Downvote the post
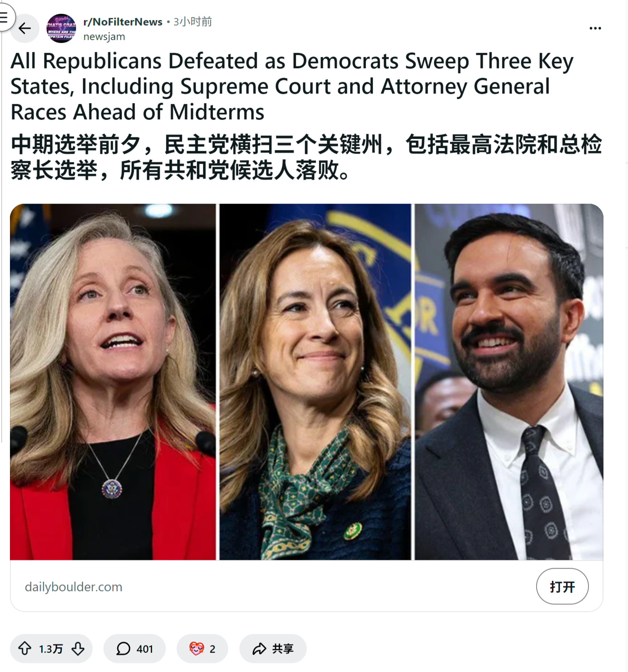This screenshot has width=628, height=672. 78,648
